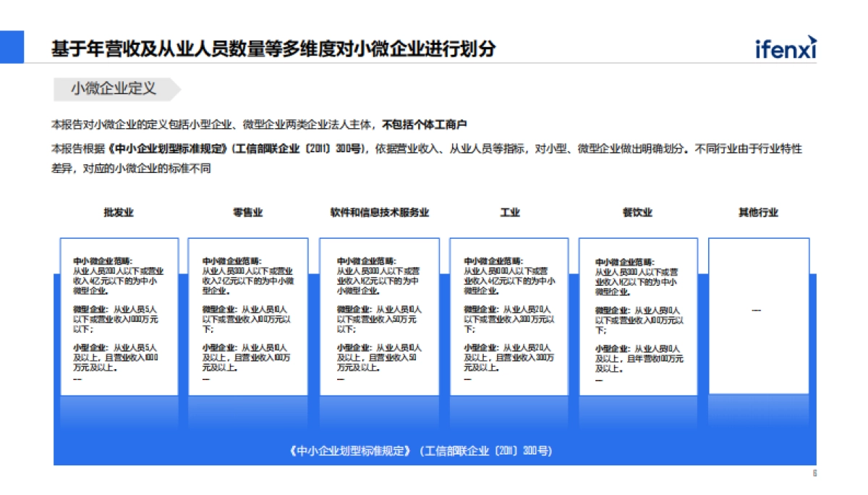The height and width of the screenshot is (495, 868).
Task: Click the 餐饮业 column header
Action: point(637,213)
